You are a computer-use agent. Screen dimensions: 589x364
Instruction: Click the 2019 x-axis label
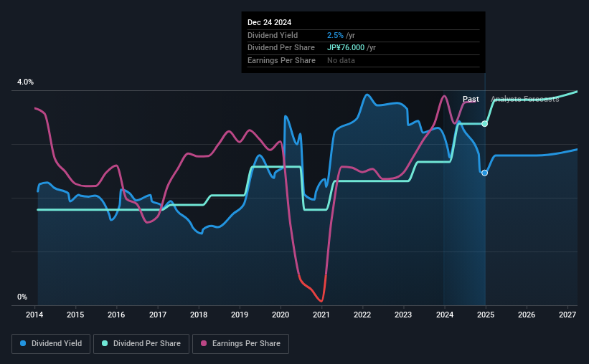[x=240, y=315]
